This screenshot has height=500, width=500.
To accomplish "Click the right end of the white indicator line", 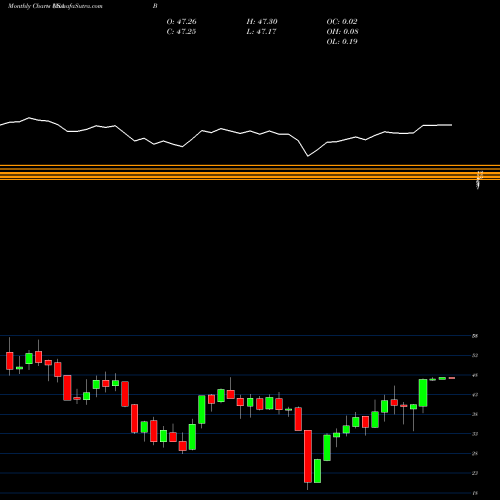I will pos(451,125).
